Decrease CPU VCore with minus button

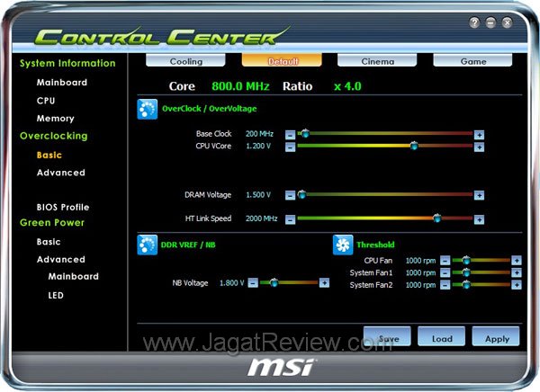pyautogui.click(x=291, y=147)
